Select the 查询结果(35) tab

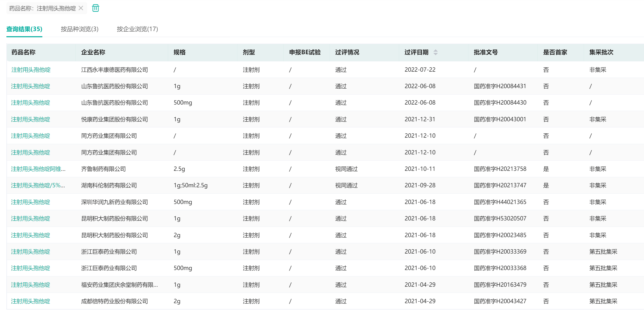click(x=24, y=29)
